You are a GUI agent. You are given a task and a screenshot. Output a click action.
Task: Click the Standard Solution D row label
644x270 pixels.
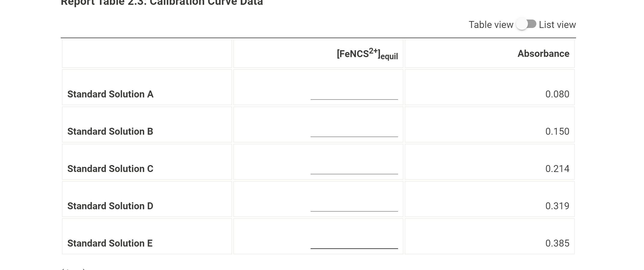point(110,206)
